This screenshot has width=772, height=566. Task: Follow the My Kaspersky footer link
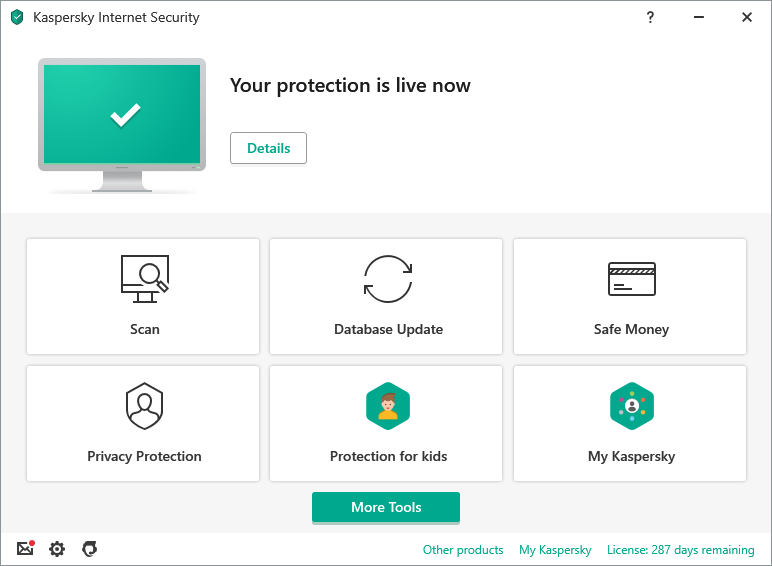pos(555,550)
